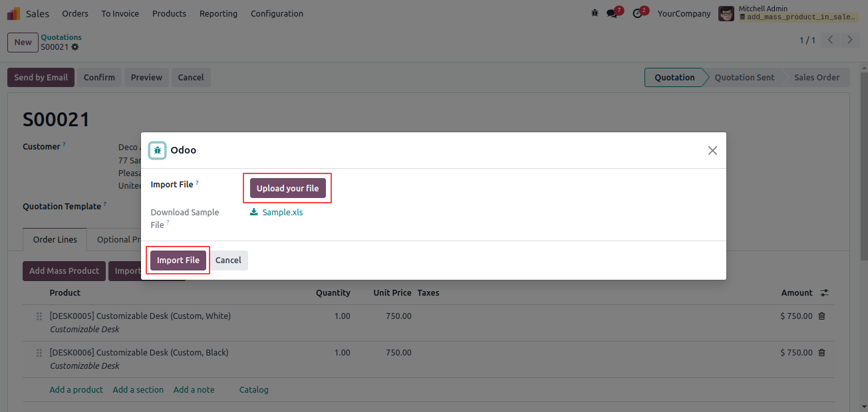The width and height of the screenshot is (868, 412).
Task: Click Add a section link
Action: pos(138,389)
